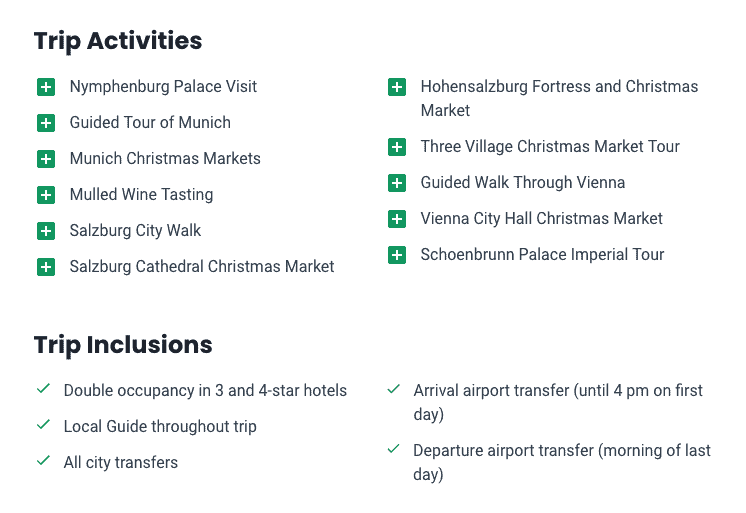Screen dimensions: 746x513
Task: Select the Schoenbrunn Palace Imperial Tour text
Action: pyautogui.click(x=542, y=255)
